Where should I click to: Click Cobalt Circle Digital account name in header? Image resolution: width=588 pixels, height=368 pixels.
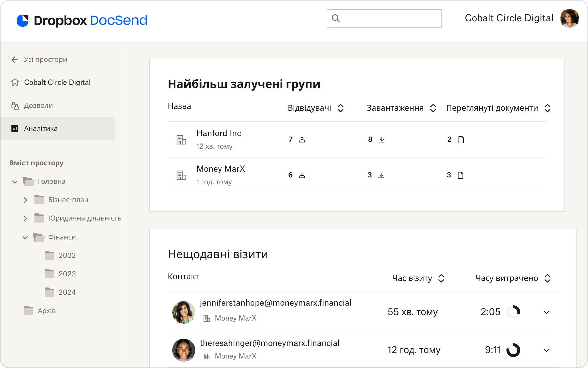(x=509, y=18)
